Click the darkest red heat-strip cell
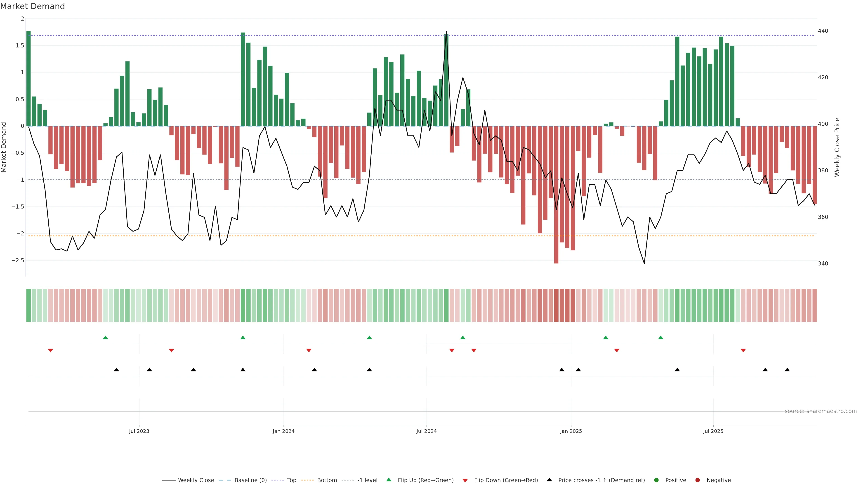 556,305
